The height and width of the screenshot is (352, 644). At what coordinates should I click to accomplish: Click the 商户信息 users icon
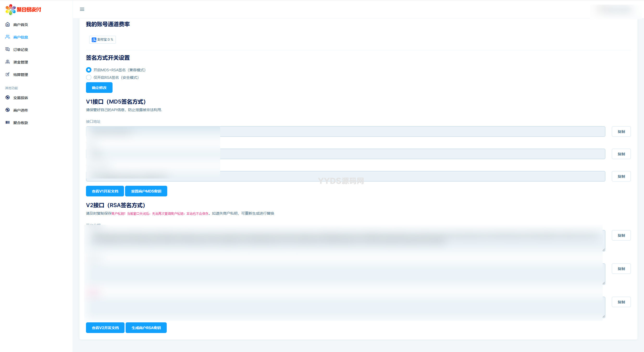tap(8, 37)
